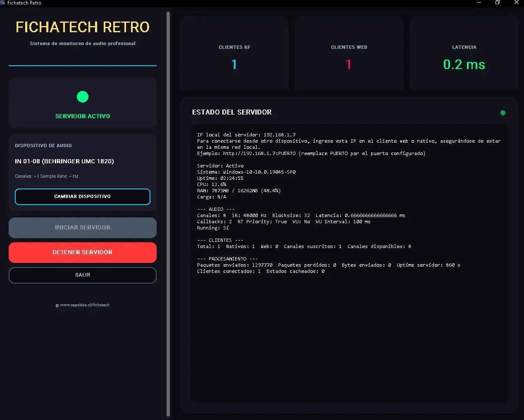Click the globe icon next to the website URL
This screenshot has width=524, height=420.
[57, 305]
